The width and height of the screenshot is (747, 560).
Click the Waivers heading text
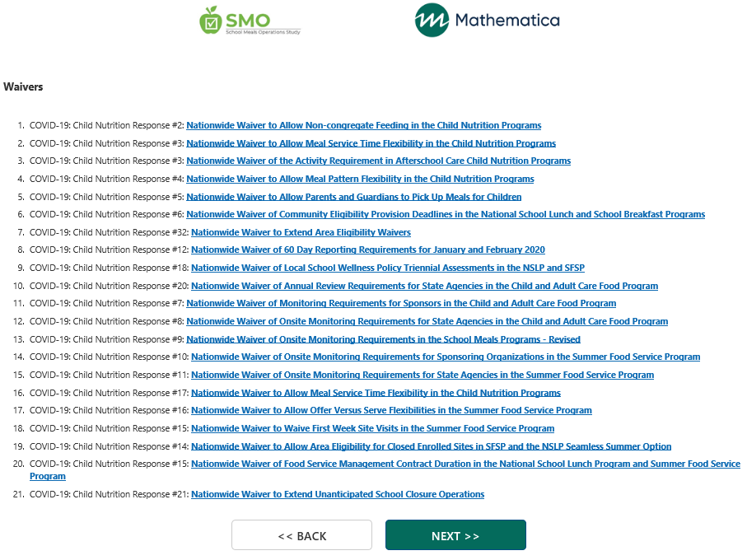click(23, 86)
